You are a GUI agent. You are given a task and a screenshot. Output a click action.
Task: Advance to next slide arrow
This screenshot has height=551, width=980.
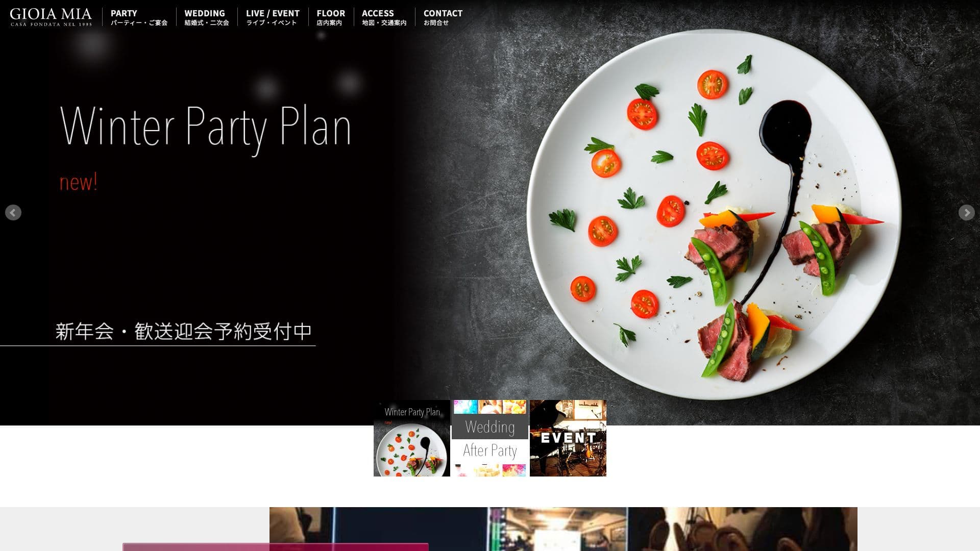[x=966, y=213]
